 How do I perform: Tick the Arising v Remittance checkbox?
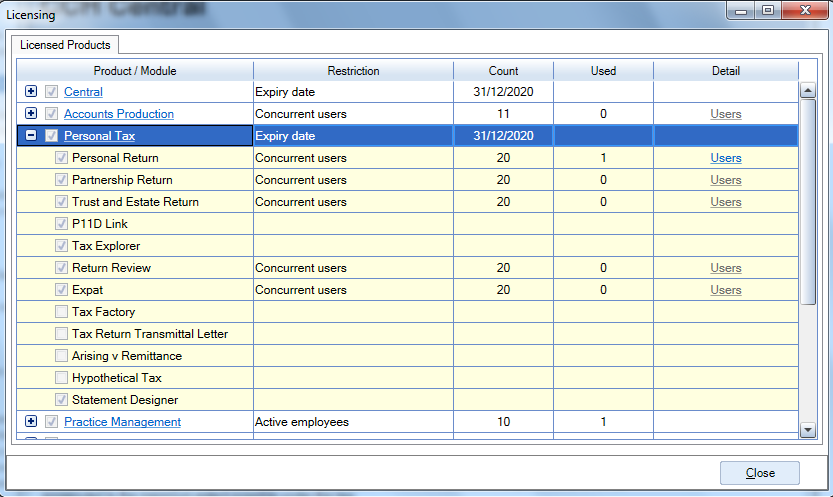62,356
